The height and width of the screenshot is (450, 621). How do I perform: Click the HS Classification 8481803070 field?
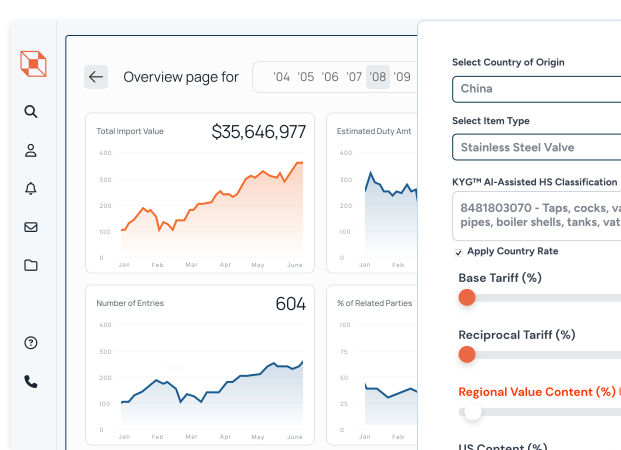tap(537, 215)
